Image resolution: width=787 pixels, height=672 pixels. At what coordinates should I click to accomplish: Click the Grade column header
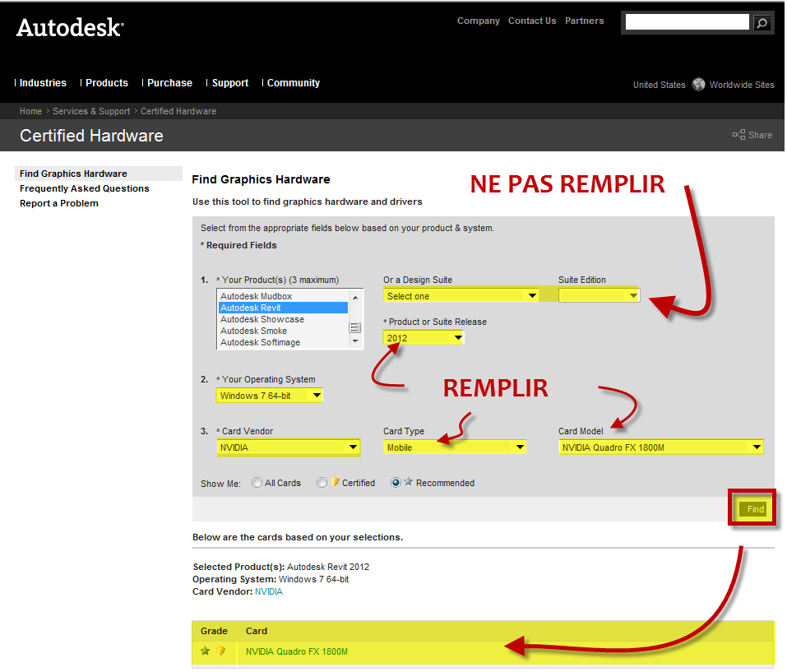coord(214,631)
